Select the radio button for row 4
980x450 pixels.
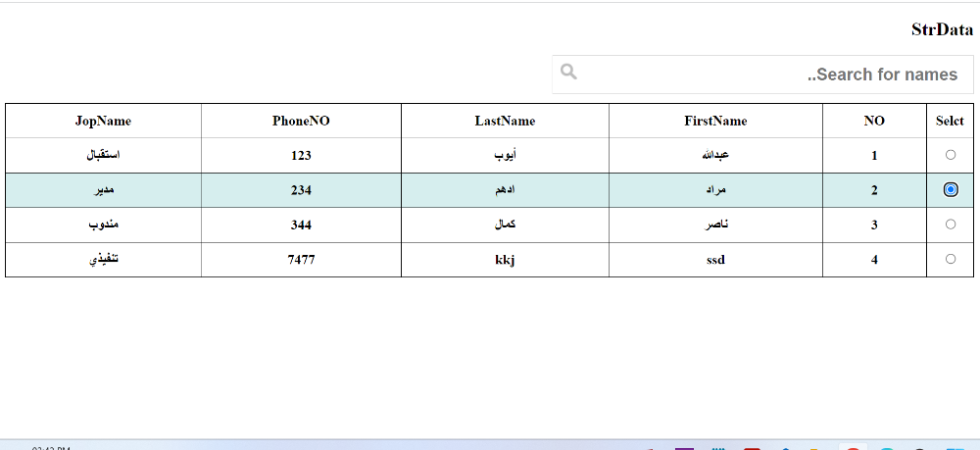tap(950, 259)
